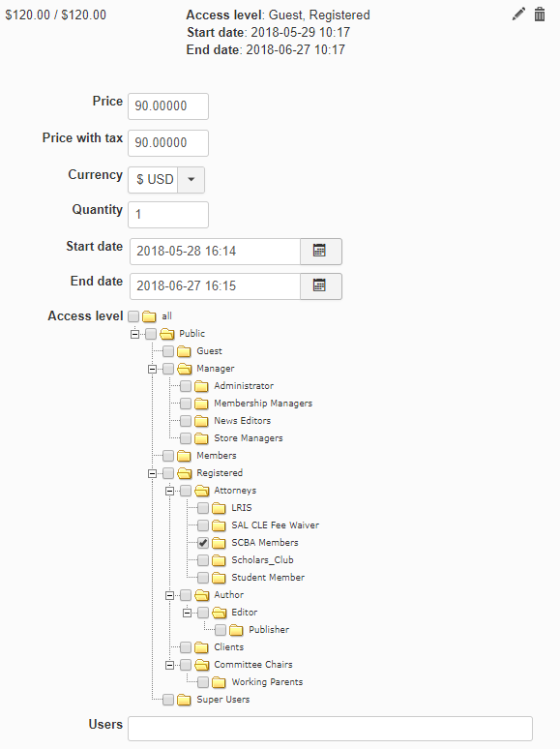560x749 pixels.
Task: Click the Quantity input field
Action: (x=168, y=215)
